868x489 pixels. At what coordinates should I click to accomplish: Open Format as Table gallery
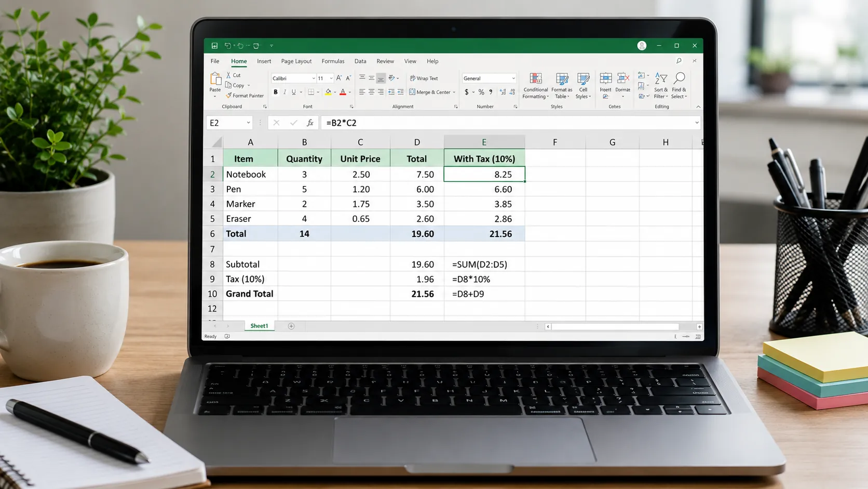[x=562, y=86]
